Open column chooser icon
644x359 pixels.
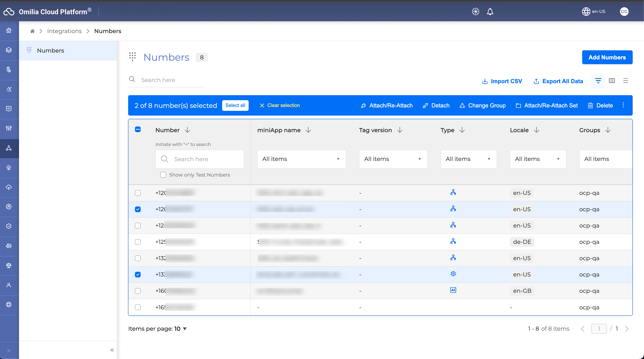coord(612,80)
